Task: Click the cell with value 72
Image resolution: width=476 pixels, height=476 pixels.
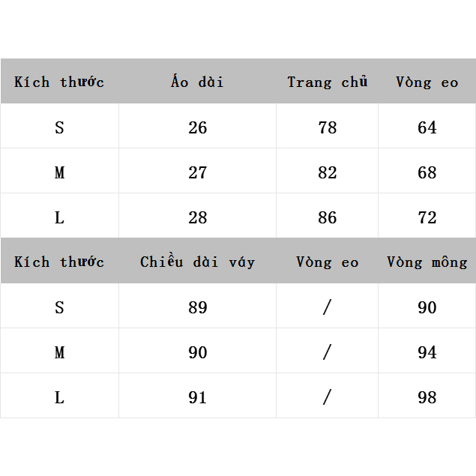Action: pyautogui.click(x=427, y=217)
